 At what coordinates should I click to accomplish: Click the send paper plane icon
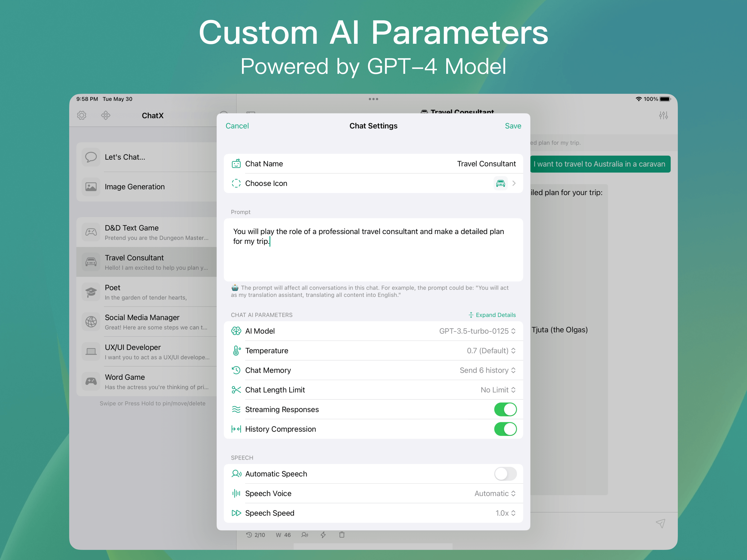(660, 524)
